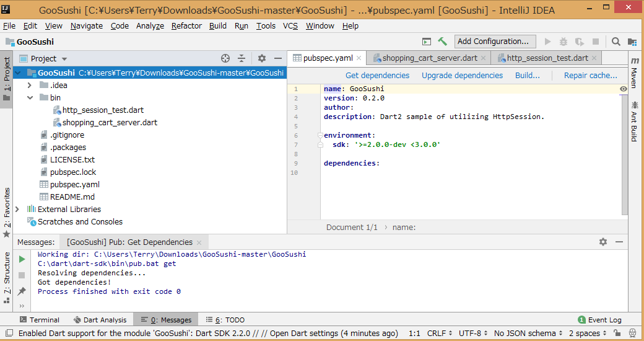Image resolution: width=644 pixels, height=341 pixels.
Task: Toggle the 1: Project tool window
Action: tap(7, 79)
